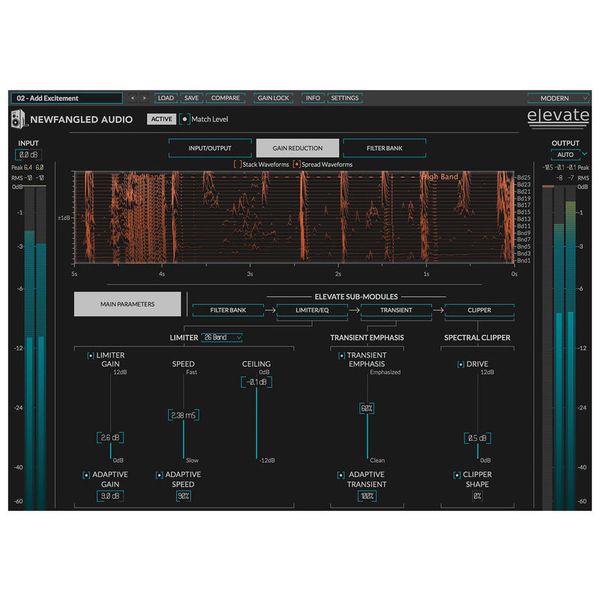Click the High Band label in display
This screenshot has height=600, width=600.
click(440, 177)
